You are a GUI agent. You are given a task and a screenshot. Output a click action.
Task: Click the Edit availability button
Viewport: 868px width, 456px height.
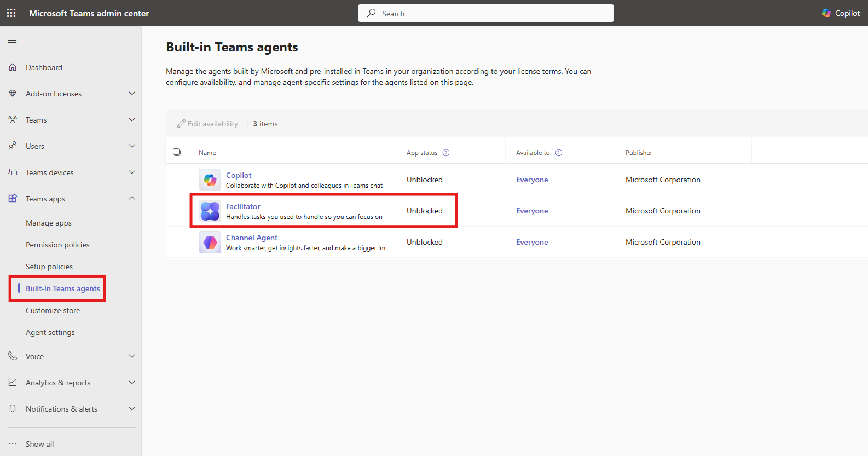(x=207, y=124)
